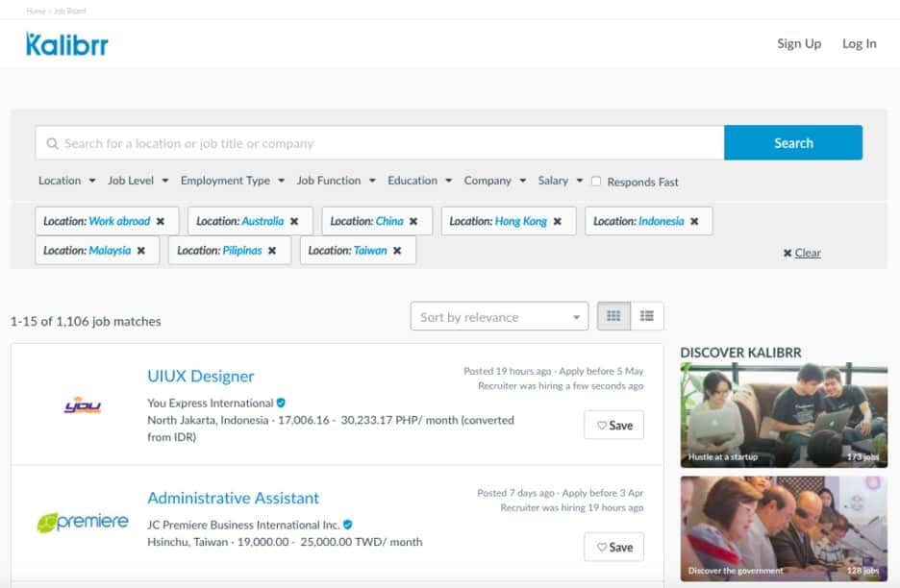Open the Administrative Assistant job listing
The height and width of the screenshot is (588, 900).
coord(233,498)
